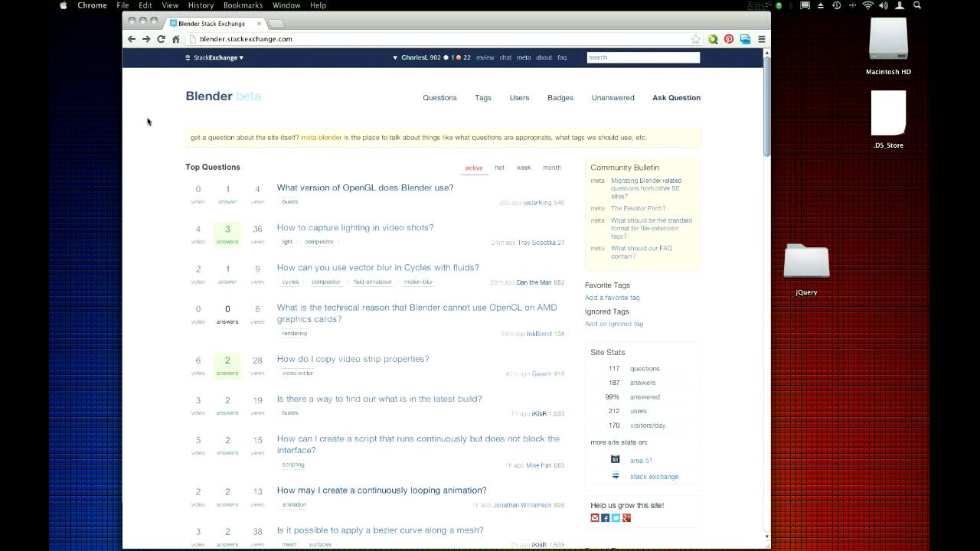This screenshot has width=980, height=551.
Task: Switch to the active questions tab
Action: pyautogui.click(x=474, y=168)
